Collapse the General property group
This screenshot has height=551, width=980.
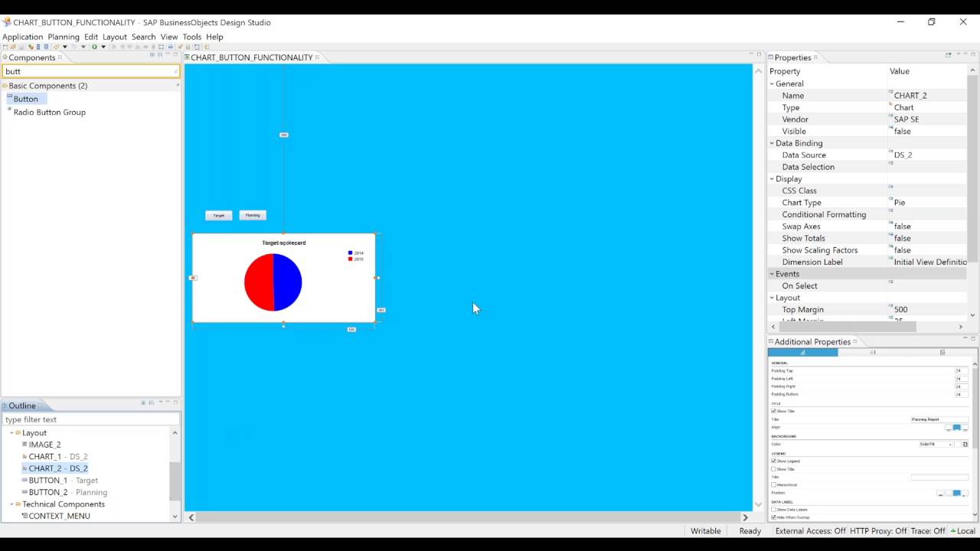(773, 83)
